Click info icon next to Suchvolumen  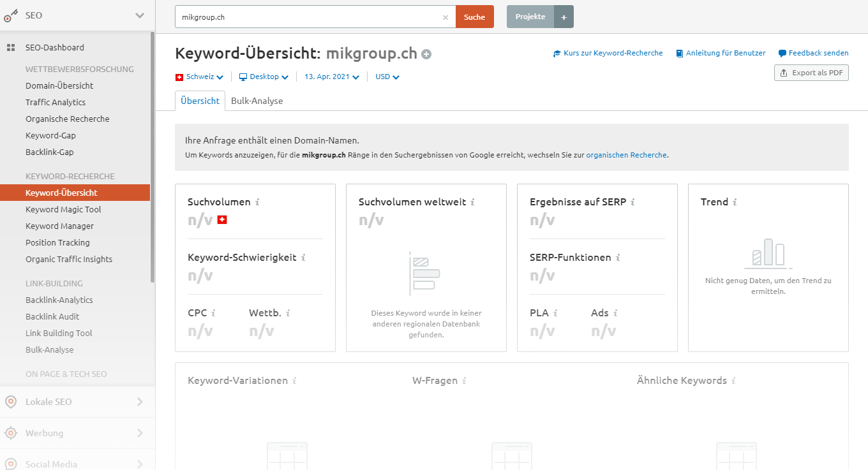tap(257, 202)
